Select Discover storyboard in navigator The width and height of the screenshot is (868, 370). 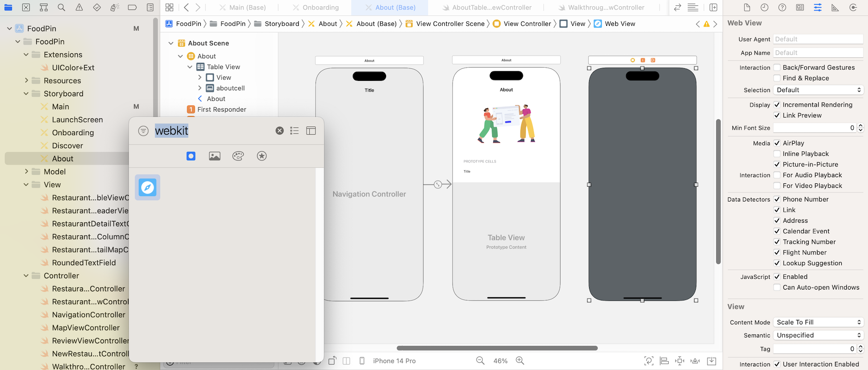(x=67, y=145)
